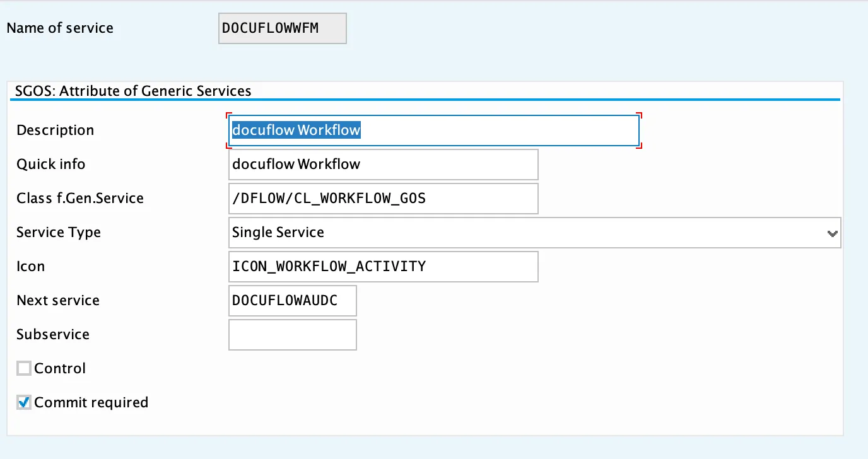The width and height of the screenshot is (868, 459).
Task: Click the 'Name of service' label
Action: [x=60, y=28]
